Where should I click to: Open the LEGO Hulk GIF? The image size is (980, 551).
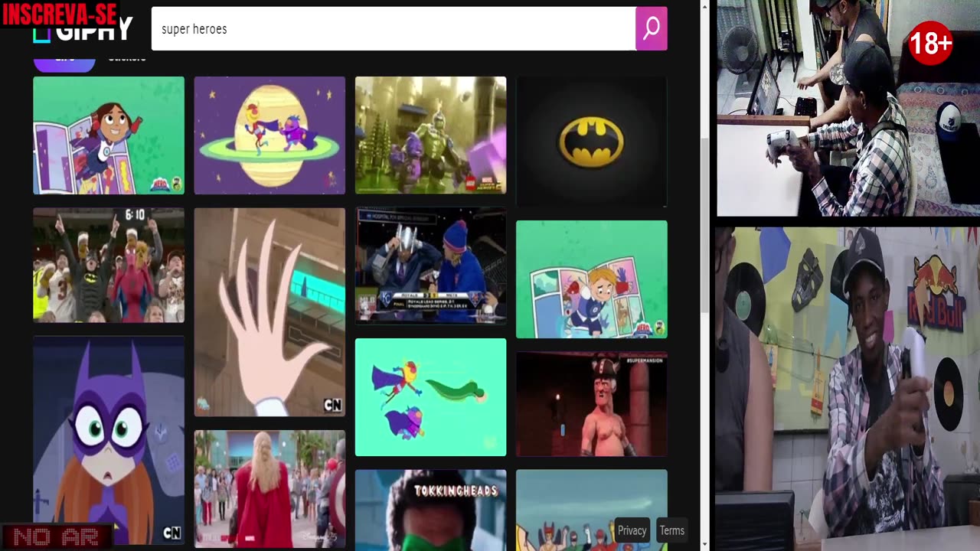(430, 135)
